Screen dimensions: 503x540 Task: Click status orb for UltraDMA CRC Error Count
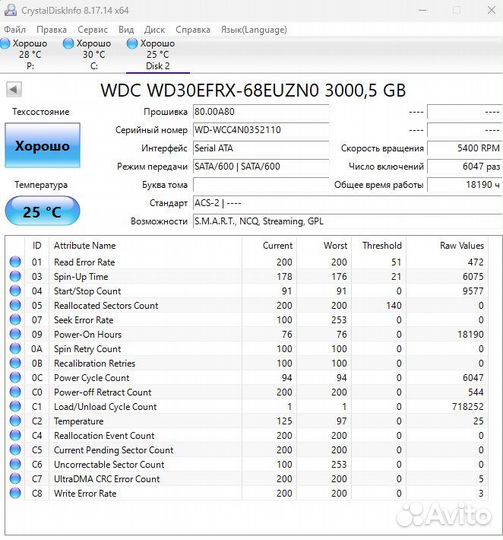(15, 479)
